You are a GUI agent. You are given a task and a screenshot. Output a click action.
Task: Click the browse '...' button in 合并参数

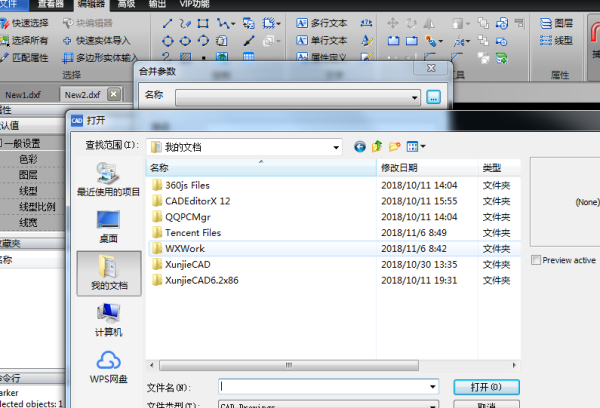coord(434,98)
